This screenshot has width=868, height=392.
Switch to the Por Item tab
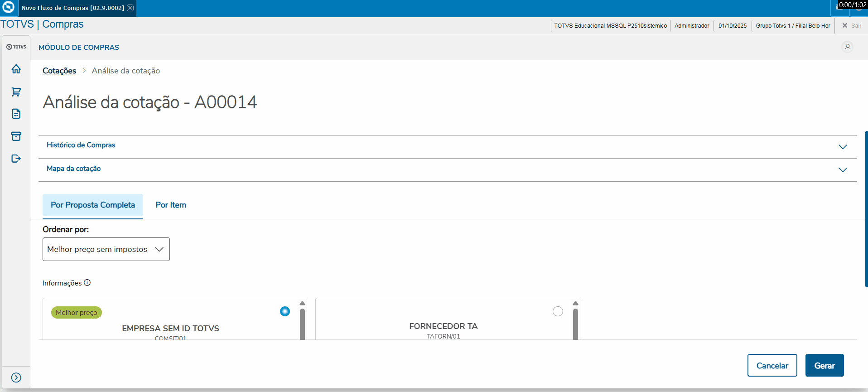pos(171,205)
